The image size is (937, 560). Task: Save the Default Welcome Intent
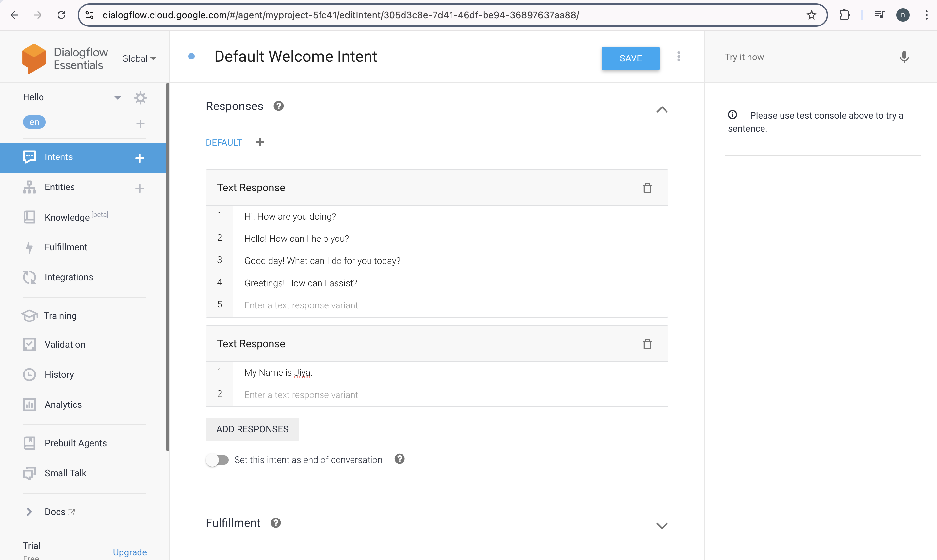click(630, 58)
